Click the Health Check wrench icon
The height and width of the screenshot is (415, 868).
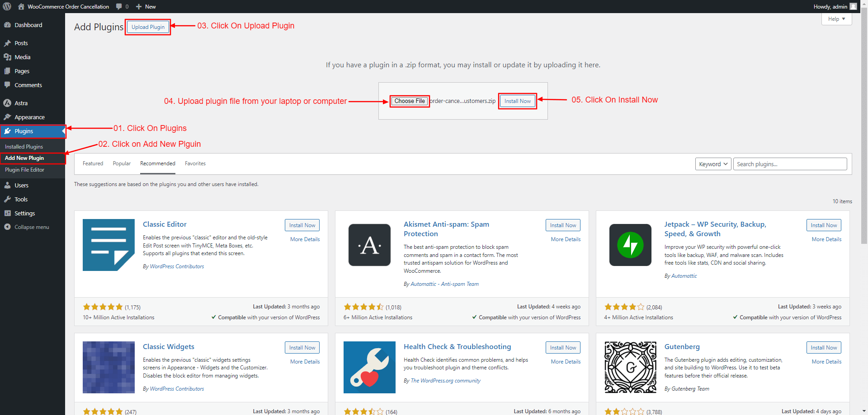[x=369, y=367]
